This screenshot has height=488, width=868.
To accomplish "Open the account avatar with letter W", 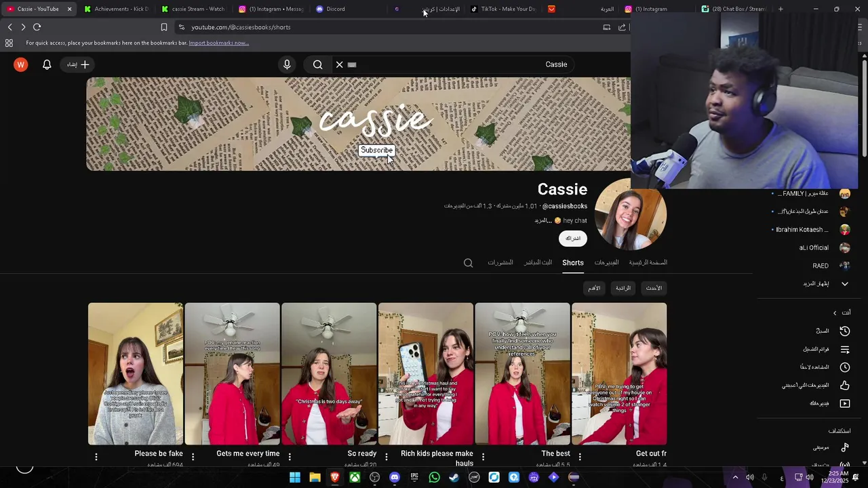I will click(x=21, y=64).
